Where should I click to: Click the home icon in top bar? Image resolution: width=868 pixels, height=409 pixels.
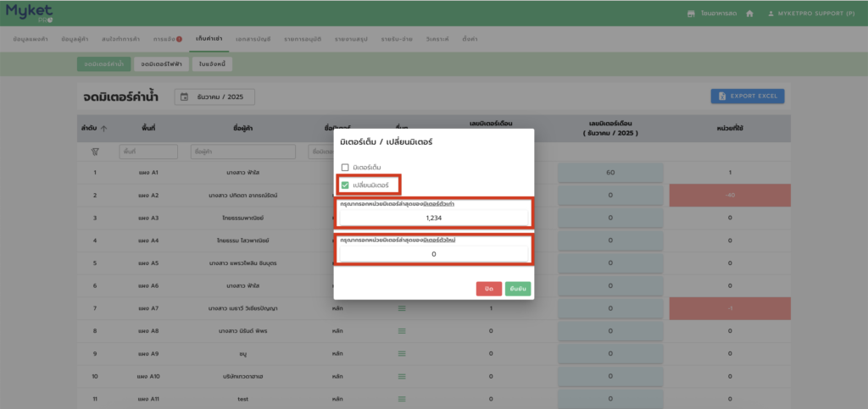(749, 14)
